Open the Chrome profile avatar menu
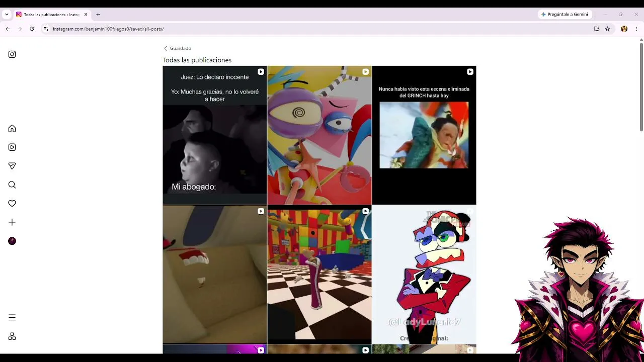644x362 pixels. [x=624, y=29]
